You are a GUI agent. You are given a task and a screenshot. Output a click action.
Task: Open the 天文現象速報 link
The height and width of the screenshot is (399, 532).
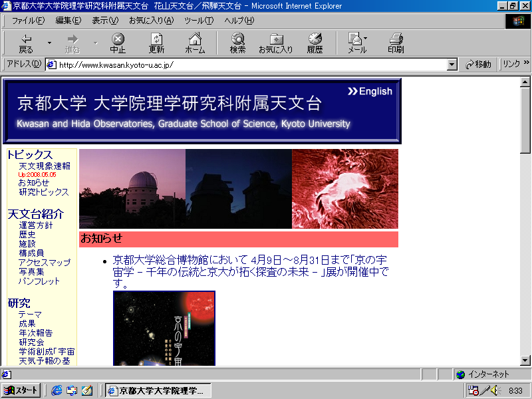tap(45, 166)
